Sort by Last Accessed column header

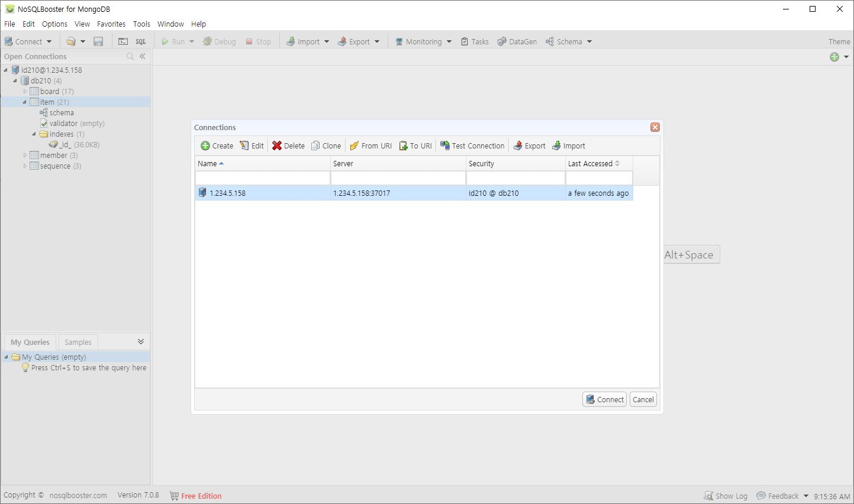tap(599, 163)
